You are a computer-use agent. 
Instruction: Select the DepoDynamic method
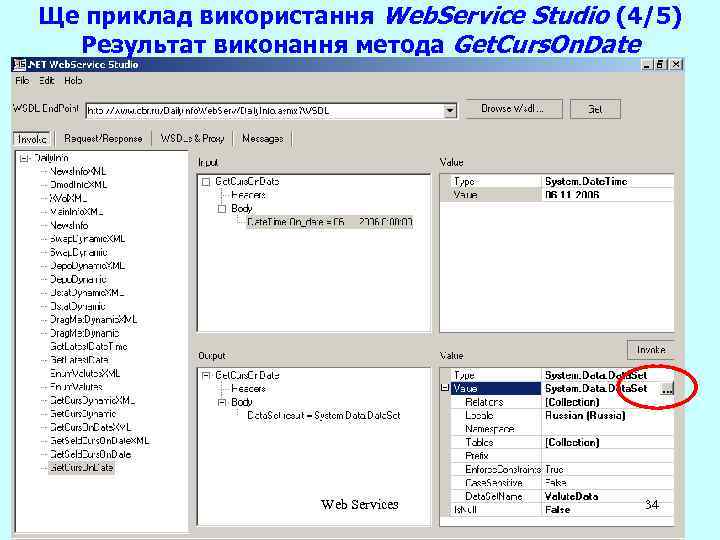coord(78,279)
